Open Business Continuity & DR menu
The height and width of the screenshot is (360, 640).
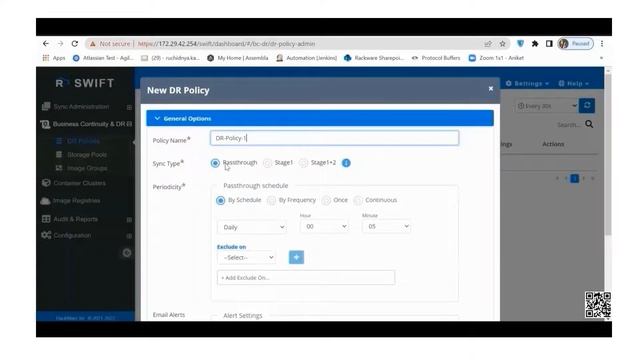tap(86, 124)
